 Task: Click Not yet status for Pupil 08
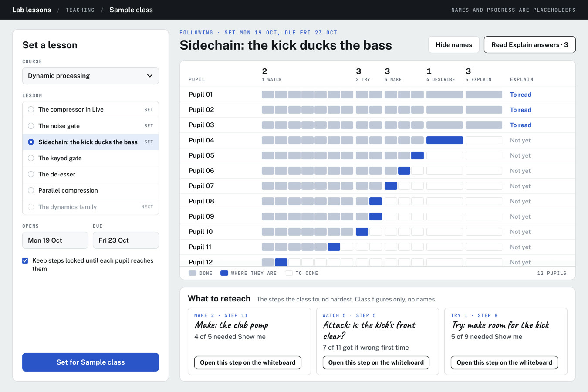(x=520, y=201)
